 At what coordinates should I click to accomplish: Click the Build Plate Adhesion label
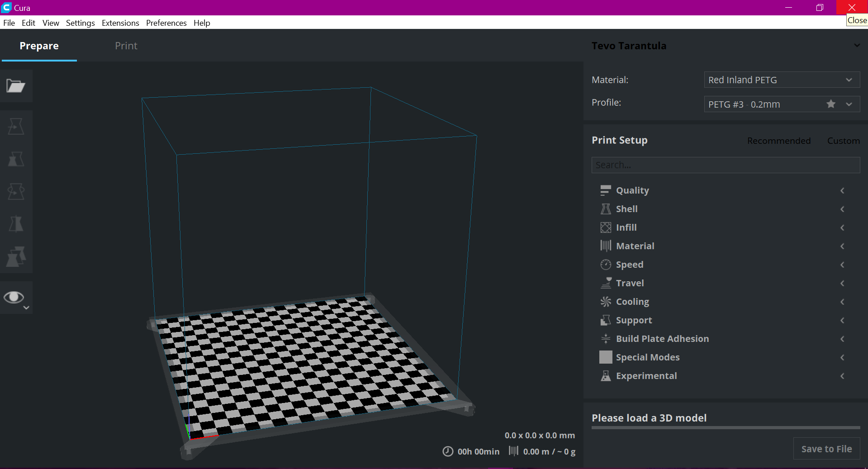(x=662, y=339)
